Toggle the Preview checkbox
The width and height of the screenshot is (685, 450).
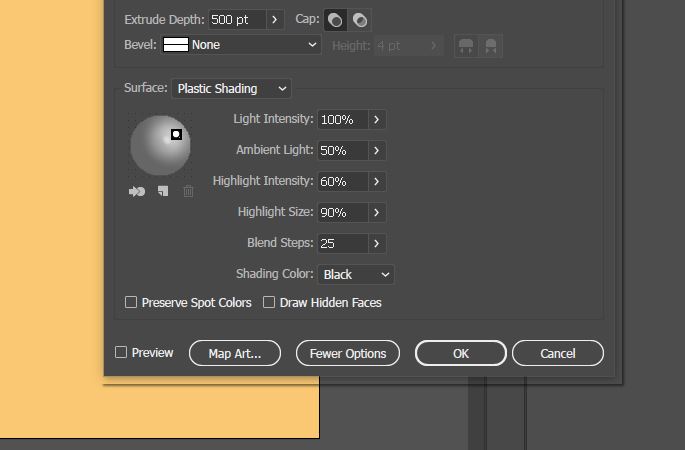(x=121, y=352)
